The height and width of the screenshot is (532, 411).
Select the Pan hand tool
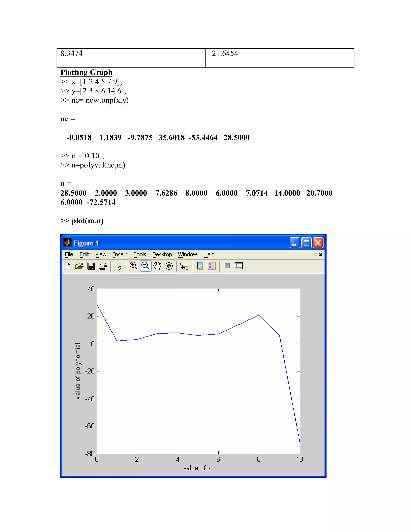157,266
